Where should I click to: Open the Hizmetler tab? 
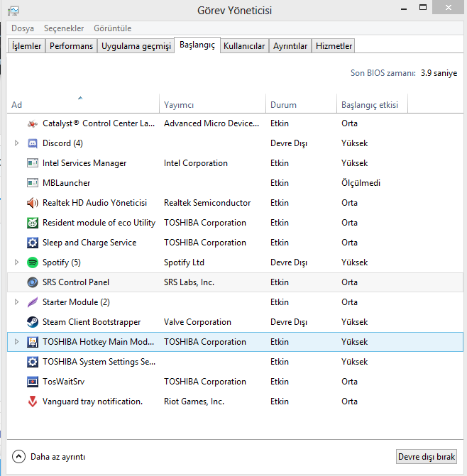point(333,46)
